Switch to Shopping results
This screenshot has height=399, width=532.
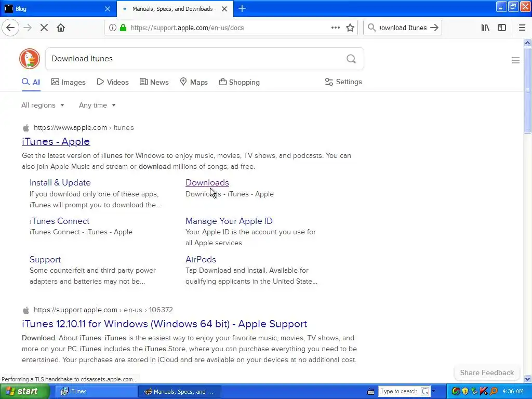tap(239, 82)
